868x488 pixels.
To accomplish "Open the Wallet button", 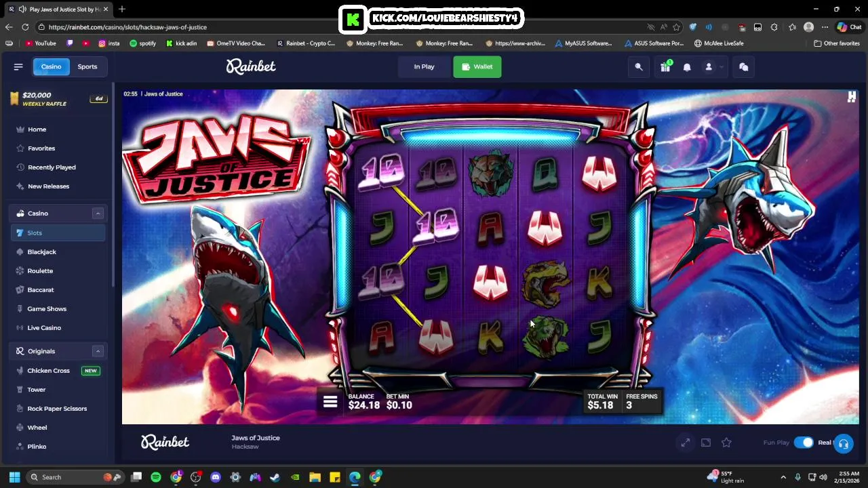I will [x=477, y=66].
